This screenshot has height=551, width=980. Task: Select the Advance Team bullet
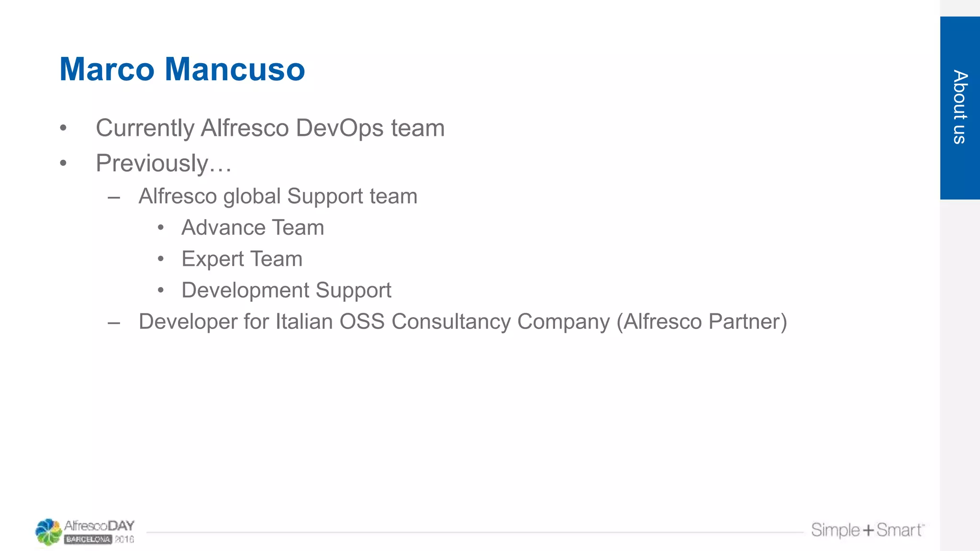point(253,228)
